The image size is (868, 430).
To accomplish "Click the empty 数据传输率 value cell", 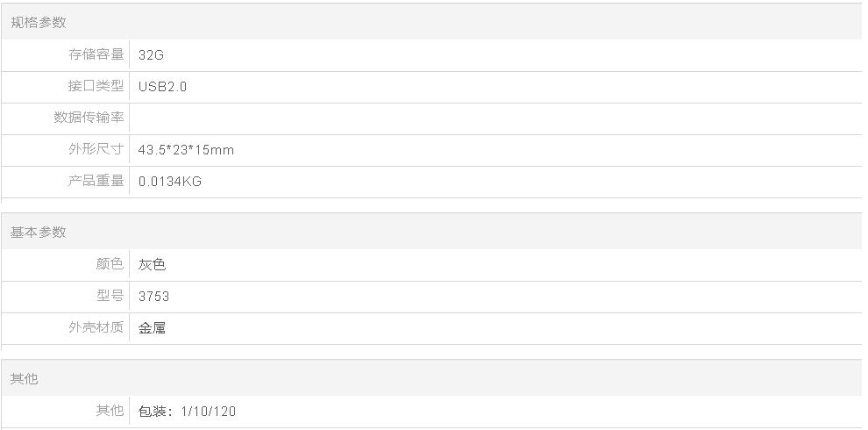I will click(x=495, y=118).
